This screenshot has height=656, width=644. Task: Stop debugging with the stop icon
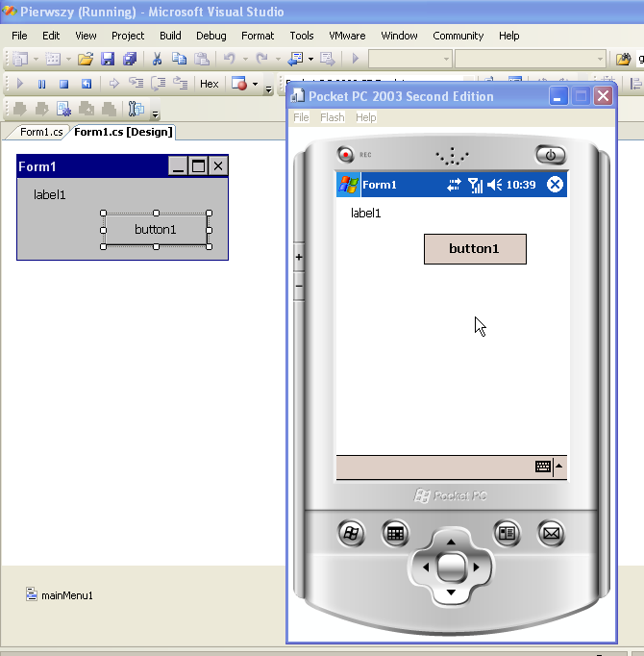(x=64, y=84)
